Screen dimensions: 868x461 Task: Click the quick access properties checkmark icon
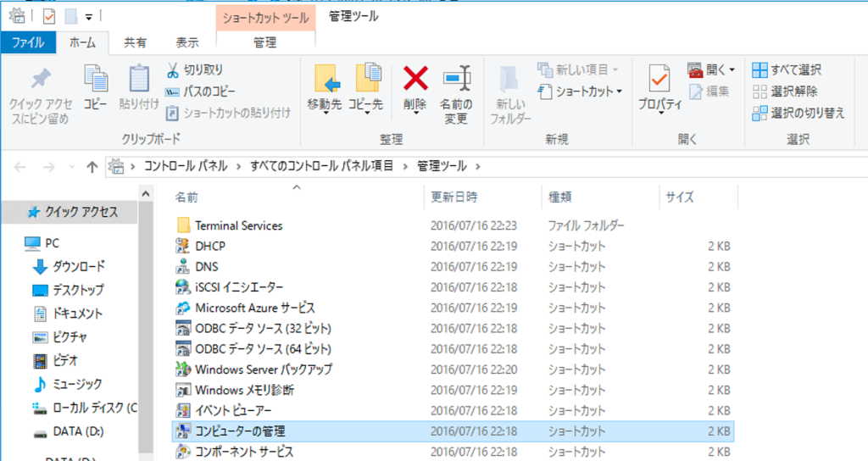click(48, 17)
